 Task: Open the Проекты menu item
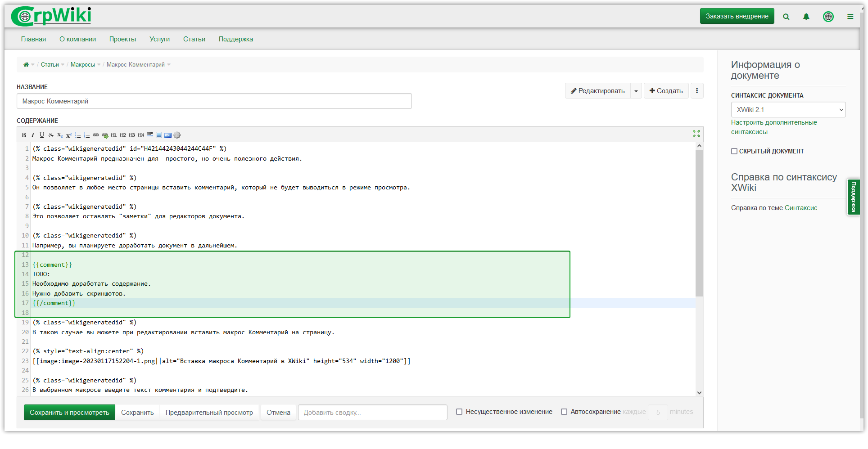[x=122, y=39]
